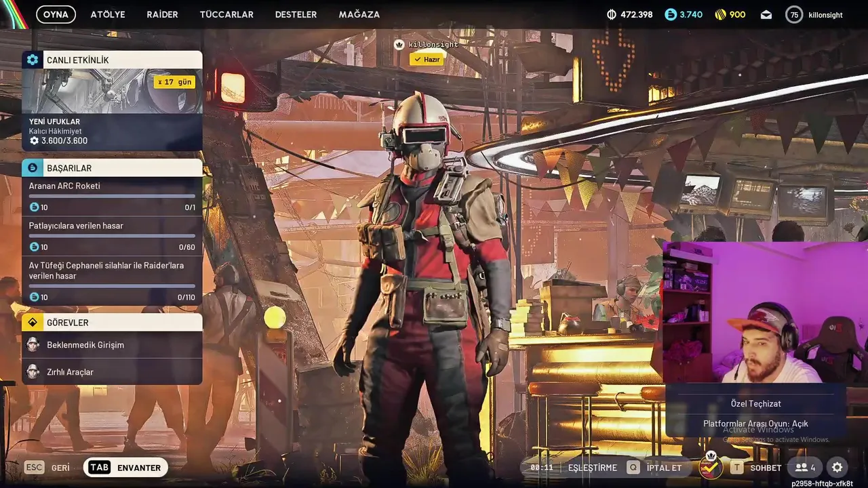Select the Patlayıcılara verilen hasar achievement
Viewport: 868px width, 488px height.
coord(112,236)
